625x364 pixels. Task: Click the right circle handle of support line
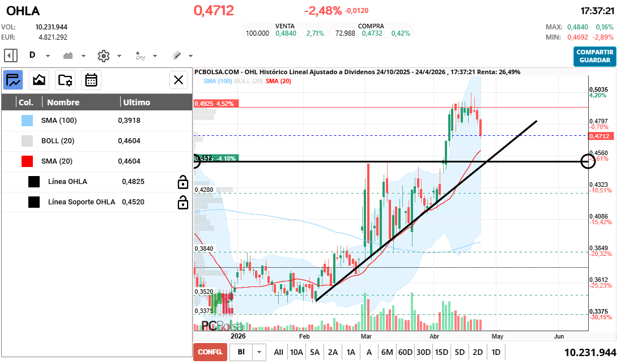tap(588, 161)
